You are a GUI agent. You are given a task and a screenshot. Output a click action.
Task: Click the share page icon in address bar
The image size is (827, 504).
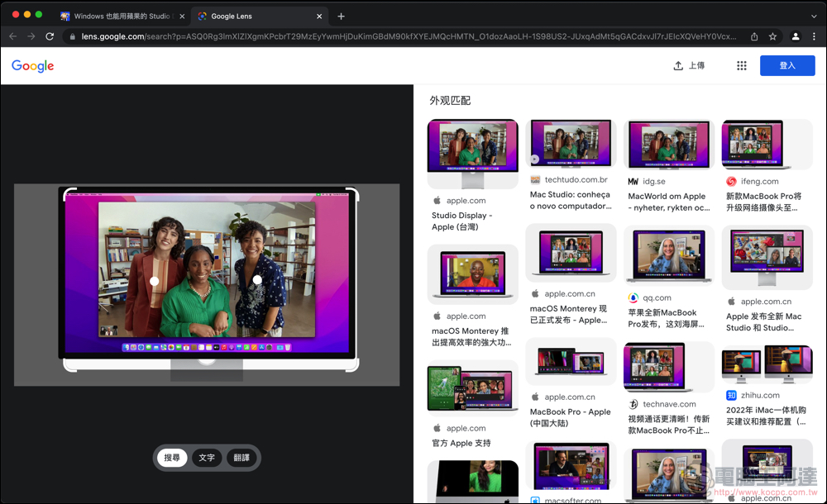[754, 36]
